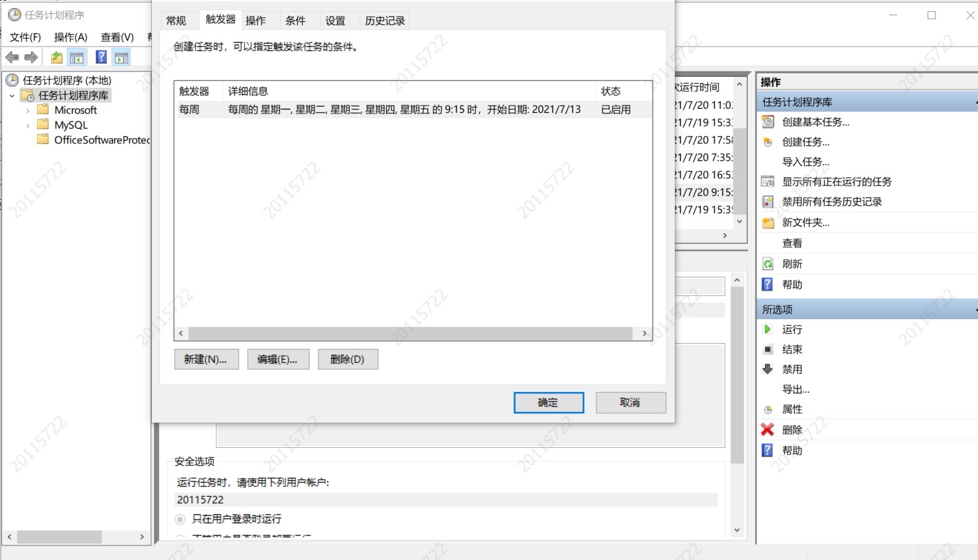Screen dimensions: 978x560
Task: Click the 帮助 icon under 所选项
Action: pyautogui.click(x=768, y=450)
